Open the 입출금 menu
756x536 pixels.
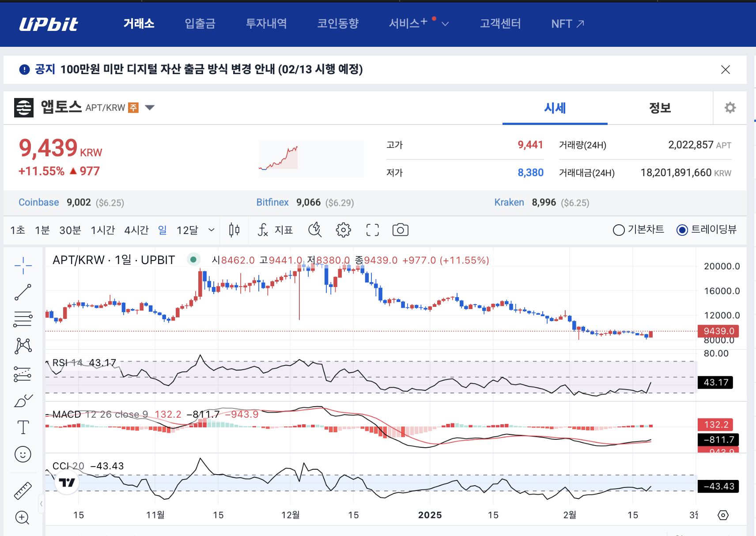(x=200, y=23)
